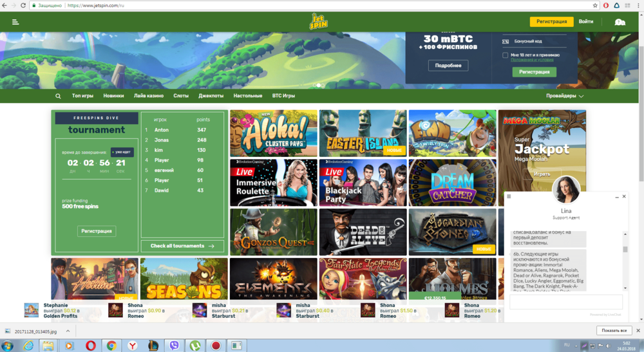The image size is (644, 352).
Task: Click the green Регистрация button in signup form
Action: [535, 72]
